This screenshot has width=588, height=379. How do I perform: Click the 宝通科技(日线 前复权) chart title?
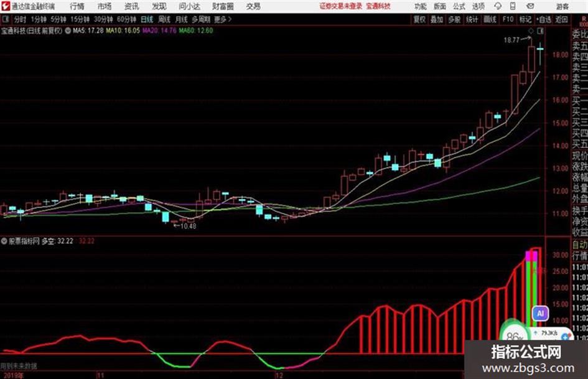click(32, 30)
